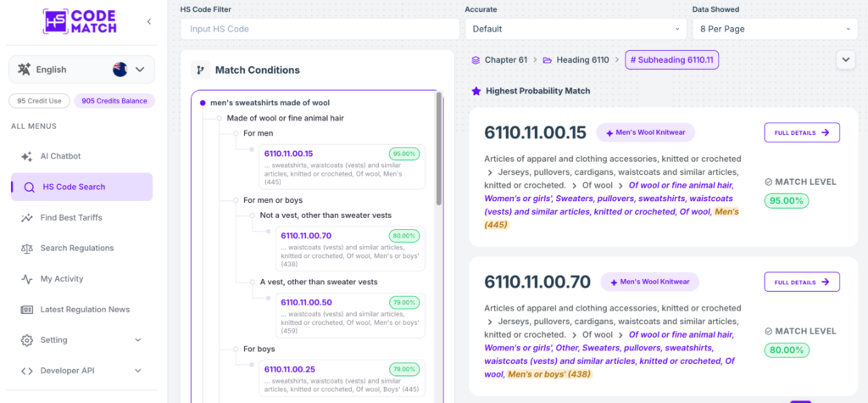The height and width of the screenshot is (403, 868).
Task: Click the Search Regulations scales icon
Action: pos(26,249)
